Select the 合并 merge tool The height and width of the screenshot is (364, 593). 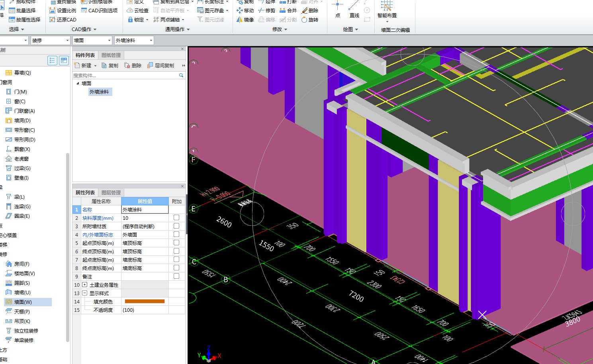pyautogui.click(x=288, y=11)
